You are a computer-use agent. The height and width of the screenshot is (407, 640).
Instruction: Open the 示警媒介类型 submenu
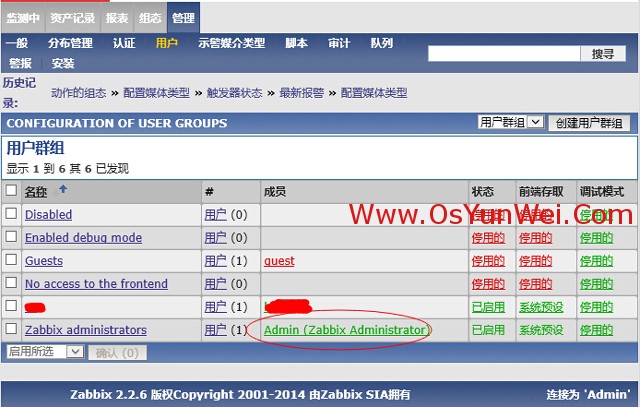(x=231, y=43)
